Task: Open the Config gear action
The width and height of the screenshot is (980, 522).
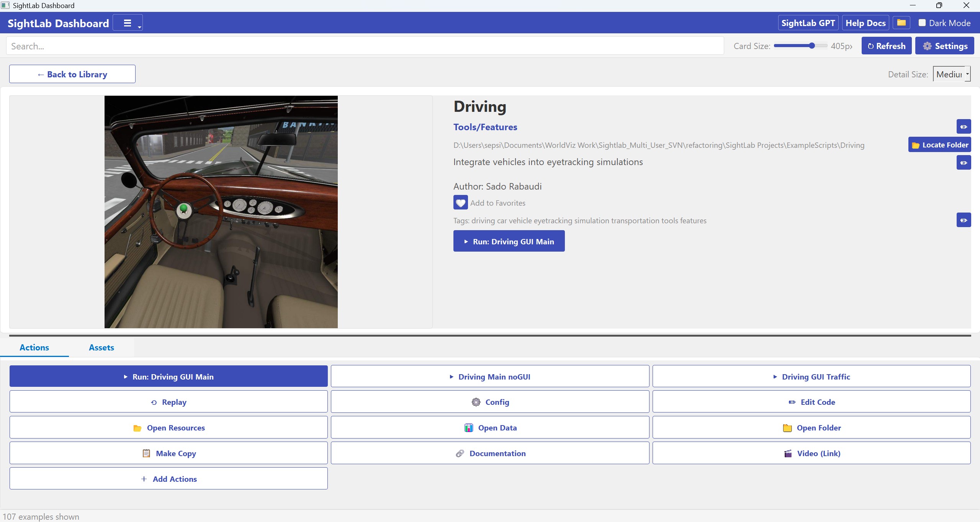Action: pyautogui.click(x=490, y=402)
